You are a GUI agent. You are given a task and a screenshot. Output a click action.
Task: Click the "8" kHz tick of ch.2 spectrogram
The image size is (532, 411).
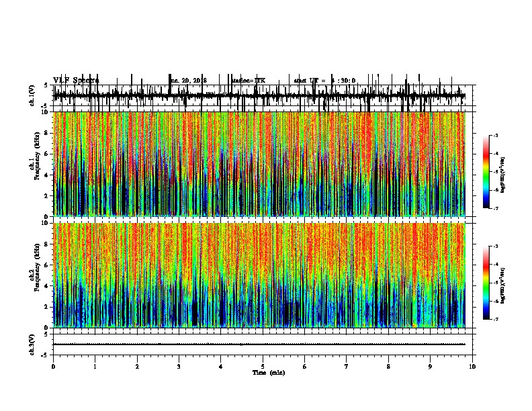[47, 244]
